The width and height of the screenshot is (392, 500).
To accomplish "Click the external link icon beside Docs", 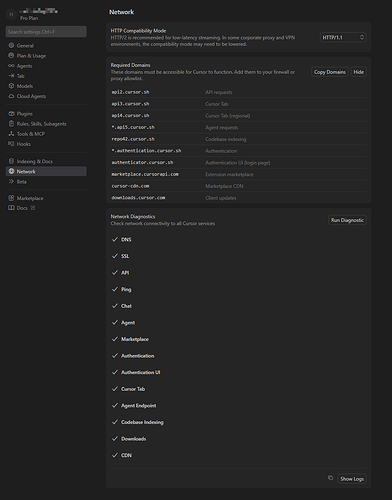I will click(33, 208).
